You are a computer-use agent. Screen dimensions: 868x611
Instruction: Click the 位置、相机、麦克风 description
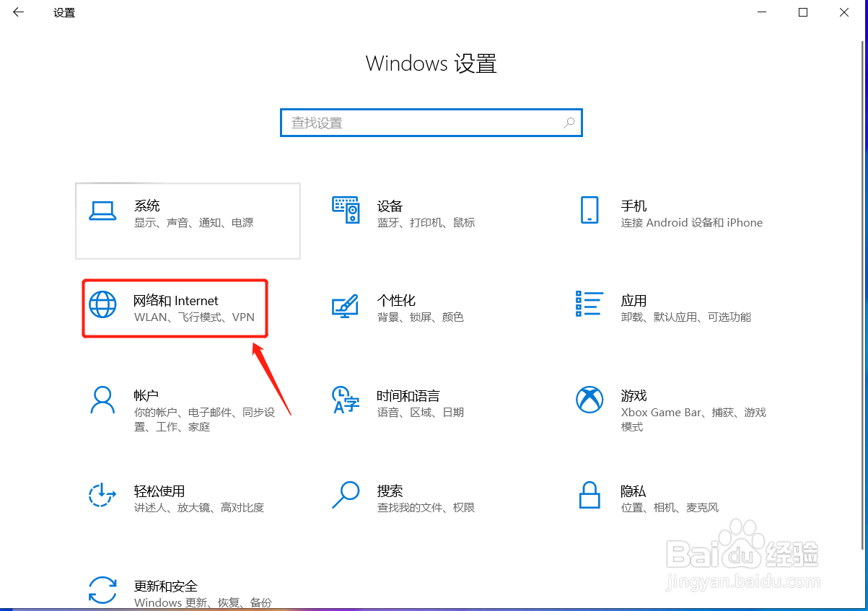(670, 508)
